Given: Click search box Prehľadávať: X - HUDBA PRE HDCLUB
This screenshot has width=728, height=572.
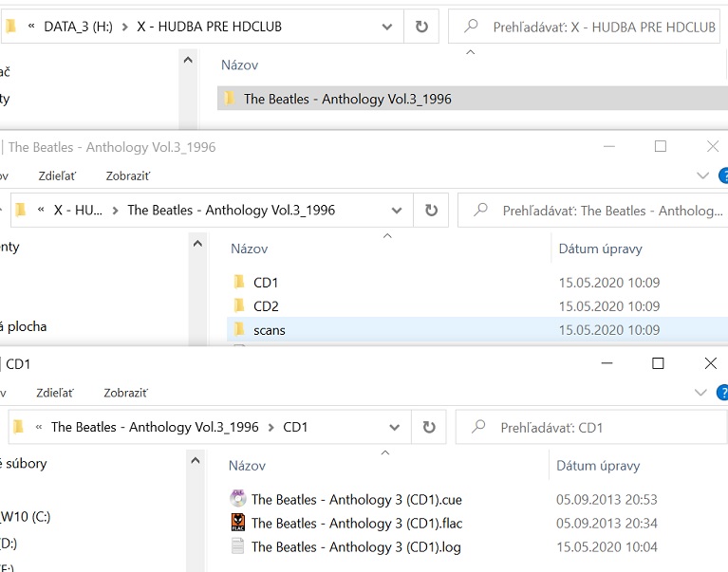Looking at the screenshot, I should [584, 27].
